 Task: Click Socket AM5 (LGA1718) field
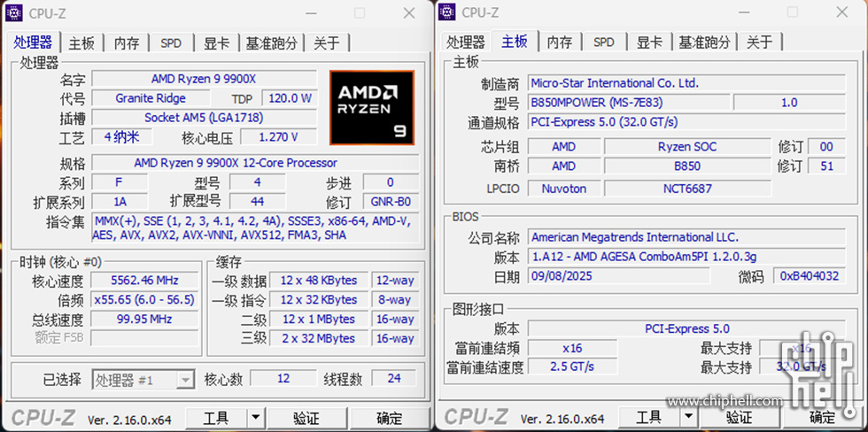coord(205,117)
